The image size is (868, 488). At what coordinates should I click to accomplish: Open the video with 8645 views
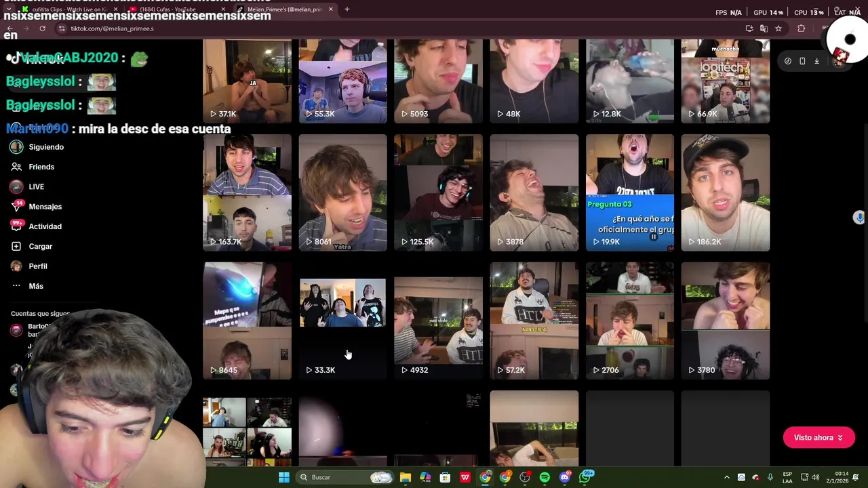(247, 321)
